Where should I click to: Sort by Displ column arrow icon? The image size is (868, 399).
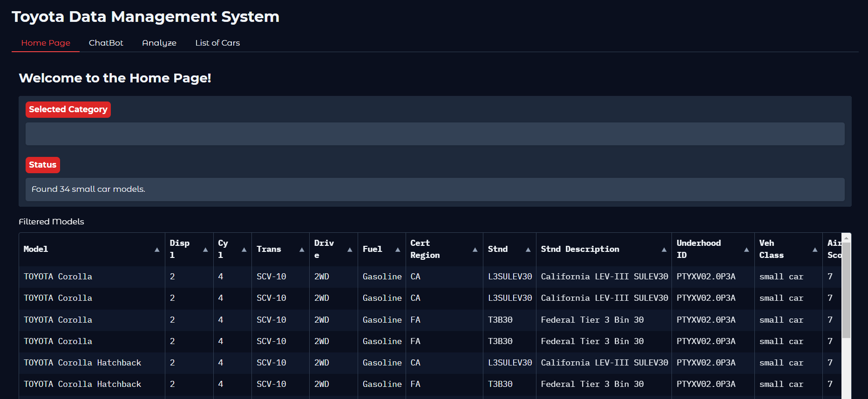(205, 250)
